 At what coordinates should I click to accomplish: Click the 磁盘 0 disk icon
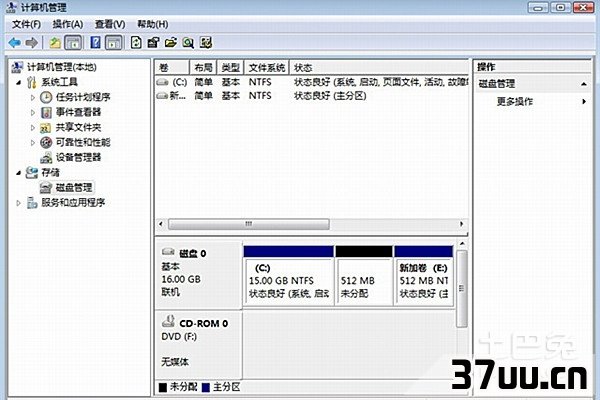[168, 252]
